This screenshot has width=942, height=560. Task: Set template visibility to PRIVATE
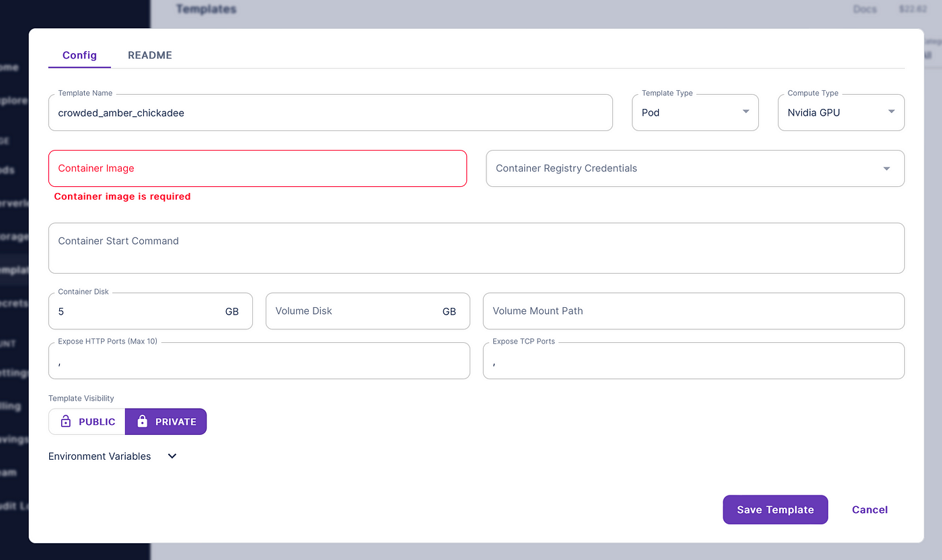point(166,422)
